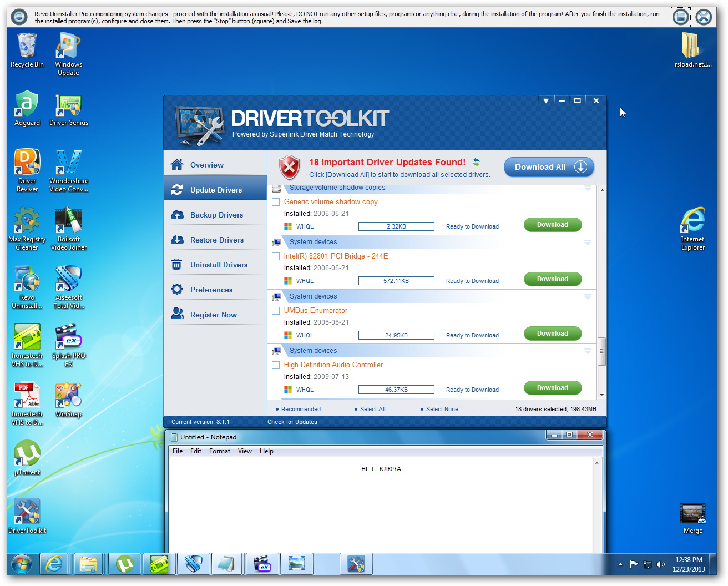The height and width of the screenshot is (586, 728).
Task: Select the WinSnap desktop icon
Action: pyautogui.click(x=68, y=400)
